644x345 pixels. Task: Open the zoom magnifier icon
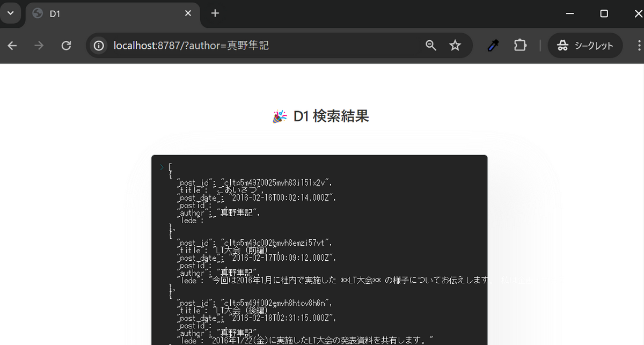pos(431,46)
